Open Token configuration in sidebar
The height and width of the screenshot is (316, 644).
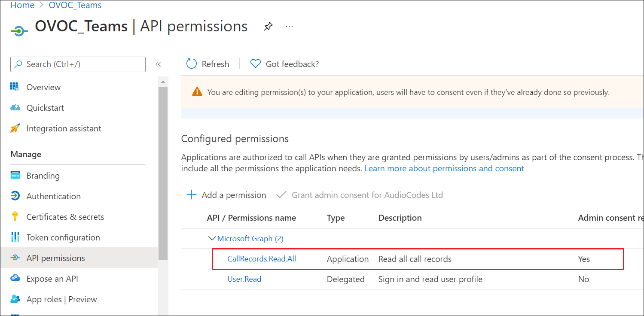click(63, 237)
